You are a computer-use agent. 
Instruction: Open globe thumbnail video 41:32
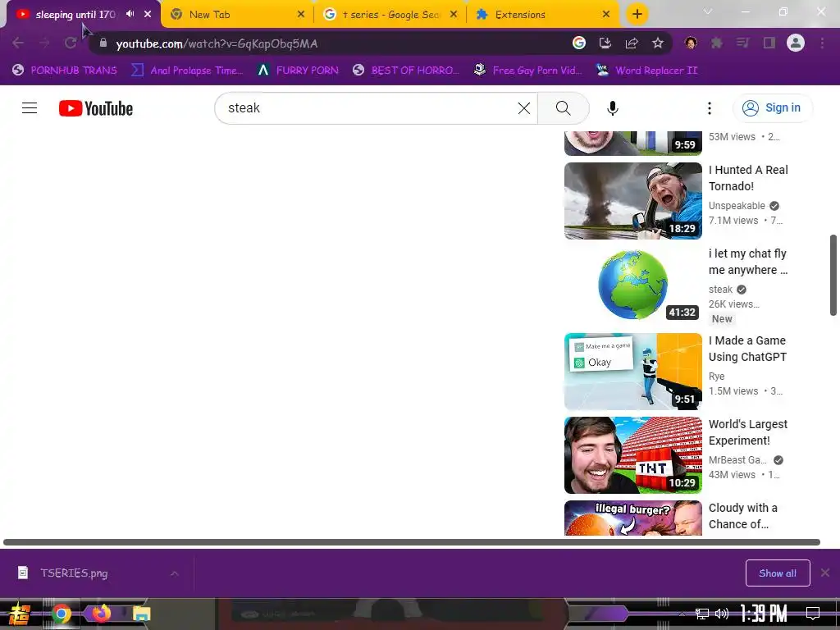633,285
